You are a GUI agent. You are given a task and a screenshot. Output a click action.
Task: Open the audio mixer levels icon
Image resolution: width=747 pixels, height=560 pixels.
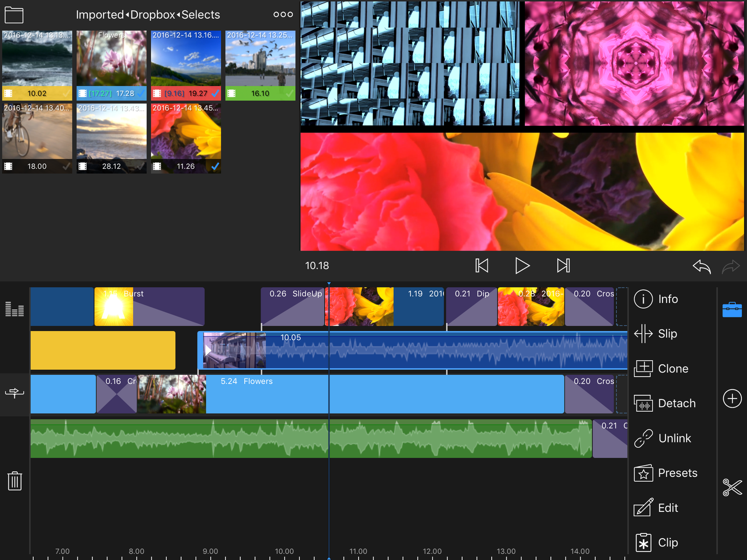[x=14, y=309]
